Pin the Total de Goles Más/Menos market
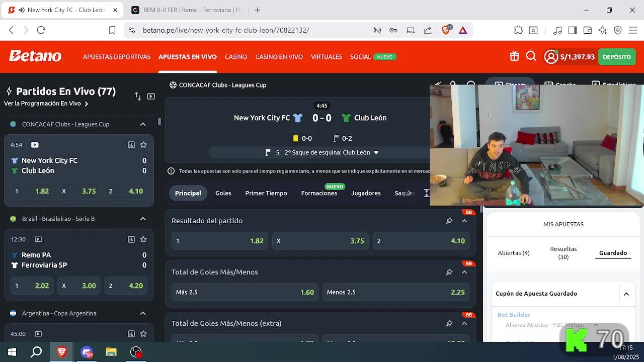 pos(449,272)
